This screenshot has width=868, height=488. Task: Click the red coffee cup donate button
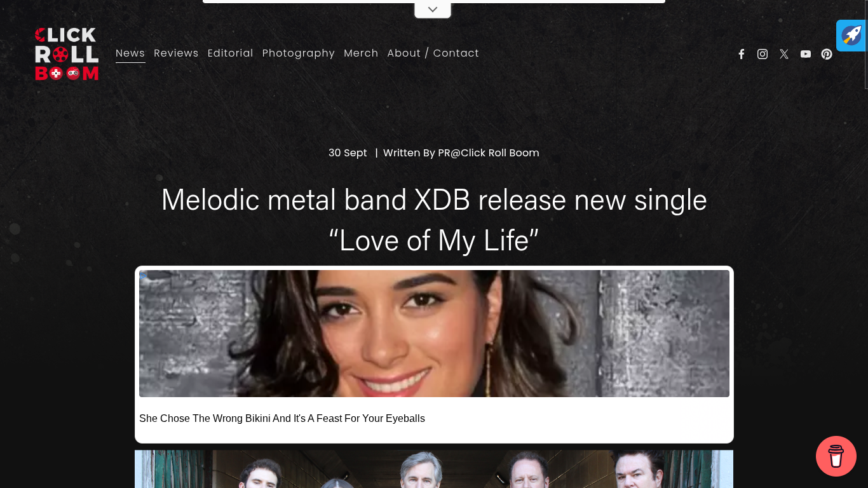click(x=836, y=456)
